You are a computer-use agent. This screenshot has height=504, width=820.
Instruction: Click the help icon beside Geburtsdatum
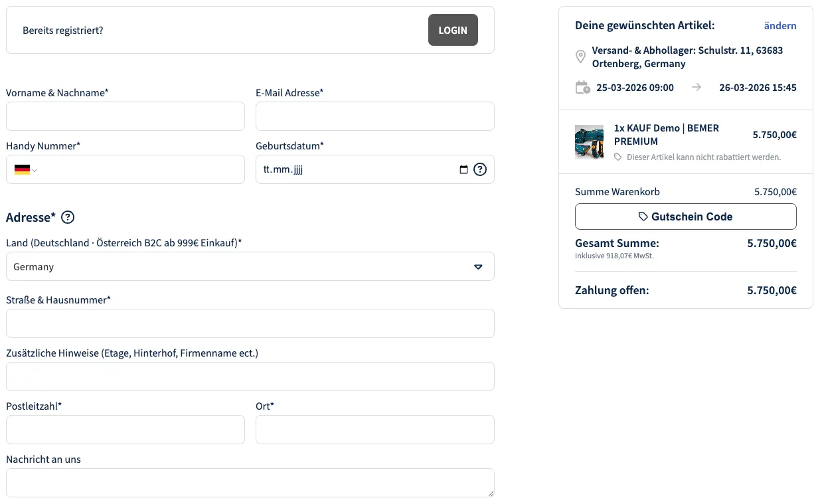479,169
